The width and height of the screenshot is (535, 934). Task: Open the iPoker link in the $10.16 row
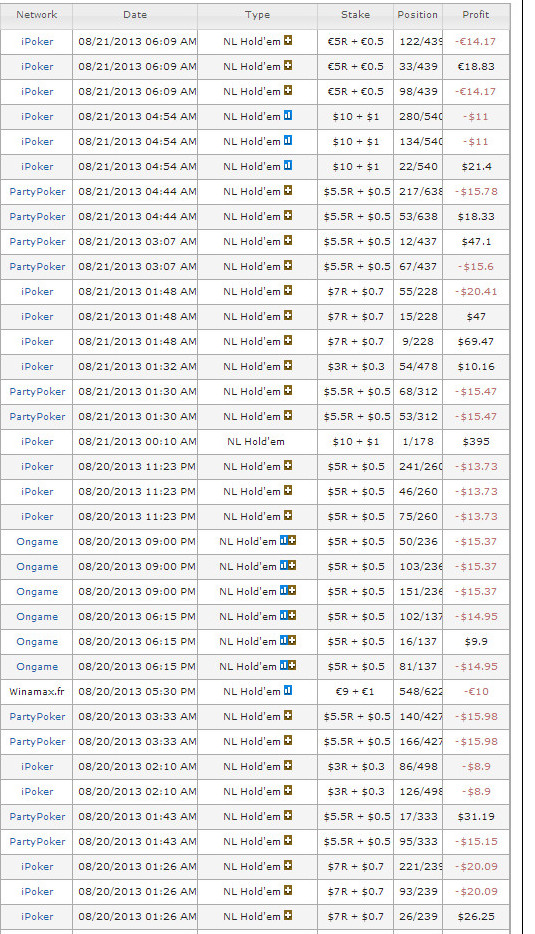coord(37,367)
